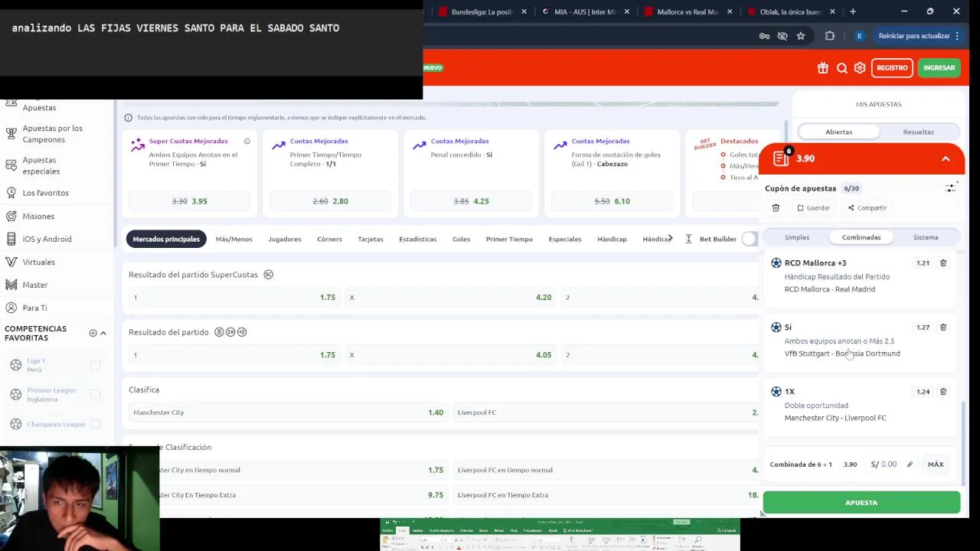This screenshot has height=551, width=980.
Task: Open Los favoritos star icon in sidebar
Action: [11, 193]
